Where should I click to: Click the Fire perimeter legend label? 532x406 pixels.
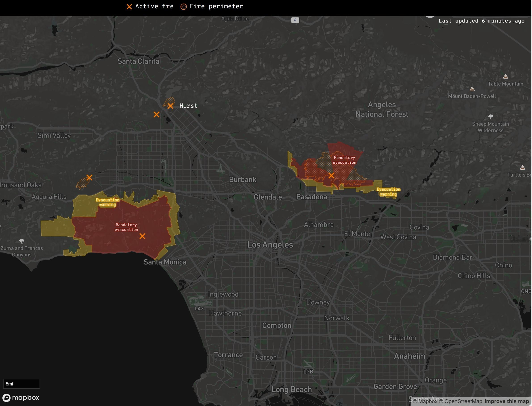coord(216,6)
